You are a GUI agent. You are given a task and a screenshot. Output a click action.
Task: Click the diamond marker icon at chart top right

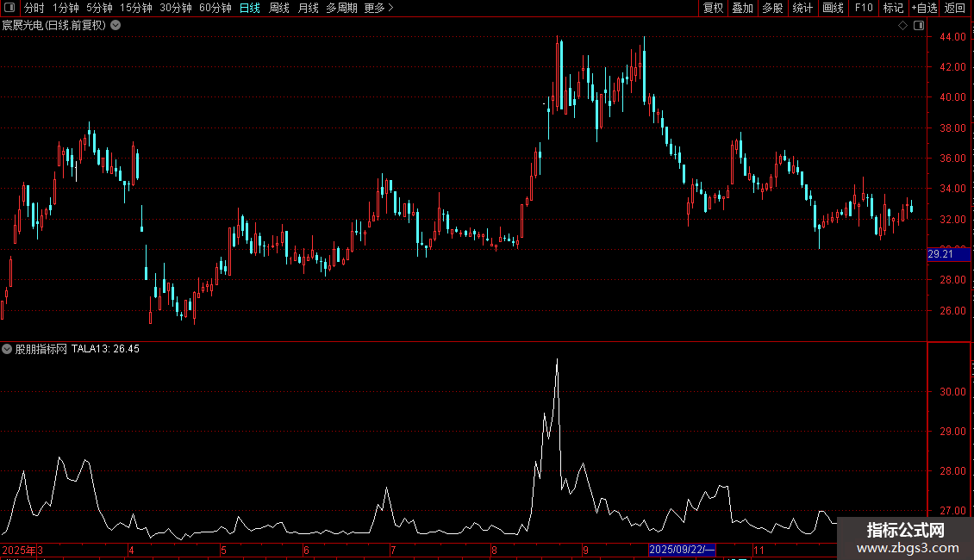click(x=903, y=26)
